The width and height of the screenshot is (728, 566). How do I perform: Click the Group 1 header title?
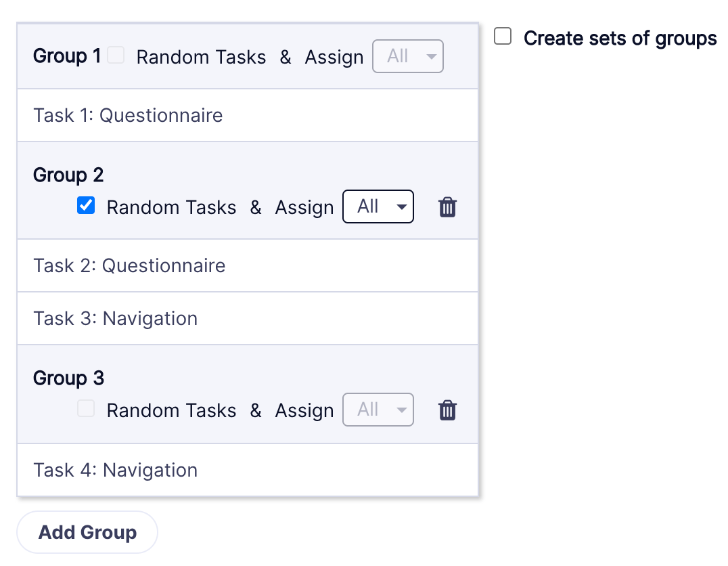pos(67,56)
